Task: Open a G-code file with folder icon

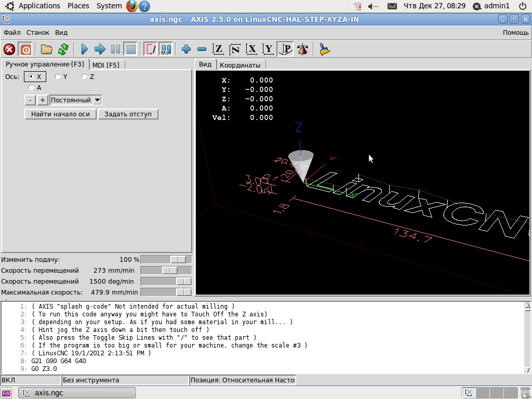Action: point(47,49)
